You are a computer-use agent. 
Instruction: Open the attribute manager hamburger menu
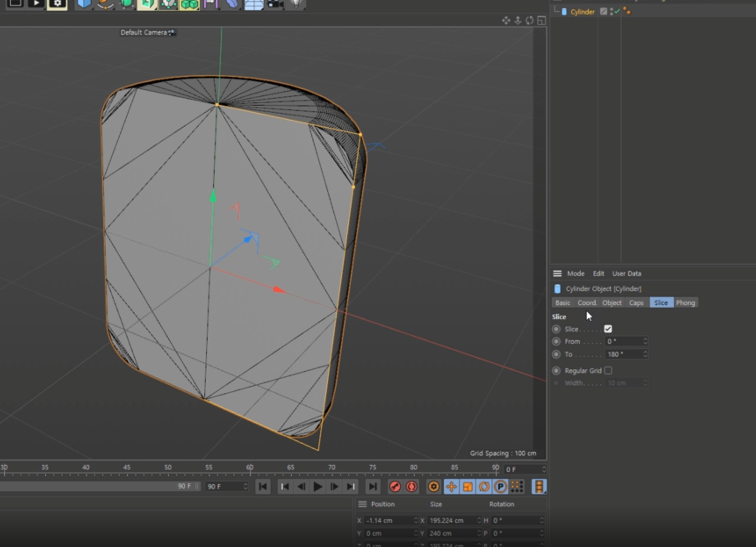coord(557,273)
